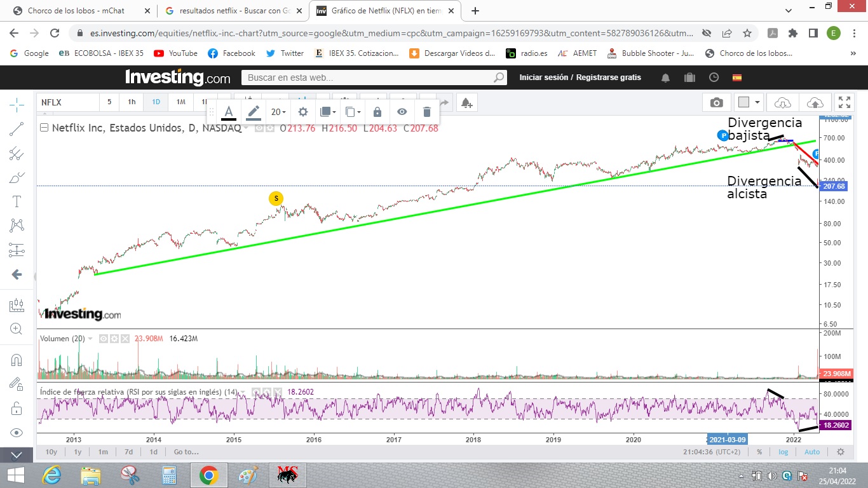Delete the selected drawing with trash icon
Screen dimensions: 868x488
click(x=427, y=112)
